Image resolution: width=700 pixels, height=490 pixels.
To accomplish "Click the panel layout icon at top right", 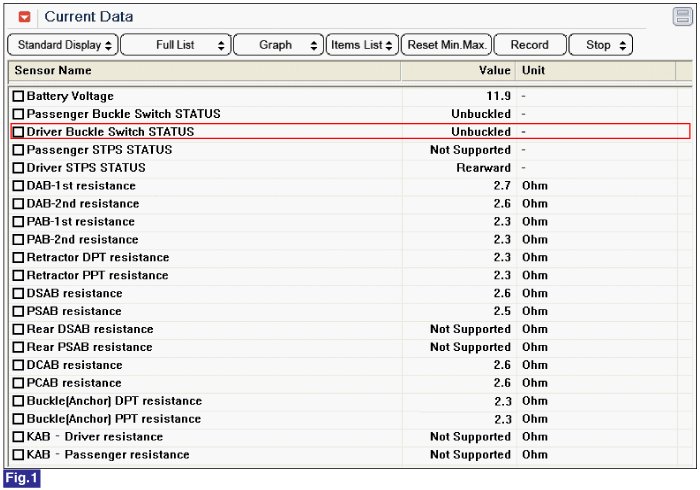I will click(682, 17).
